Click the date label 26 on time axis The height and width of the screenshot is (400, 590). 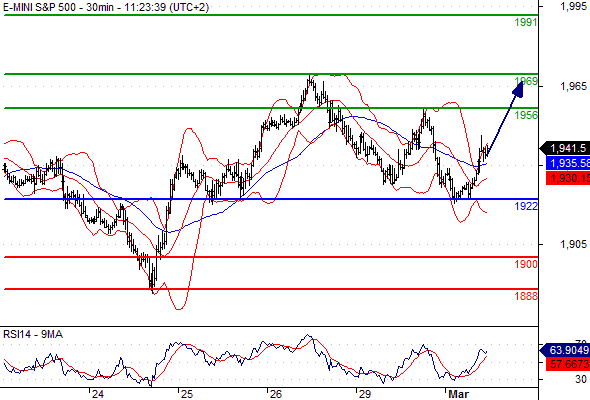[275, 394]
